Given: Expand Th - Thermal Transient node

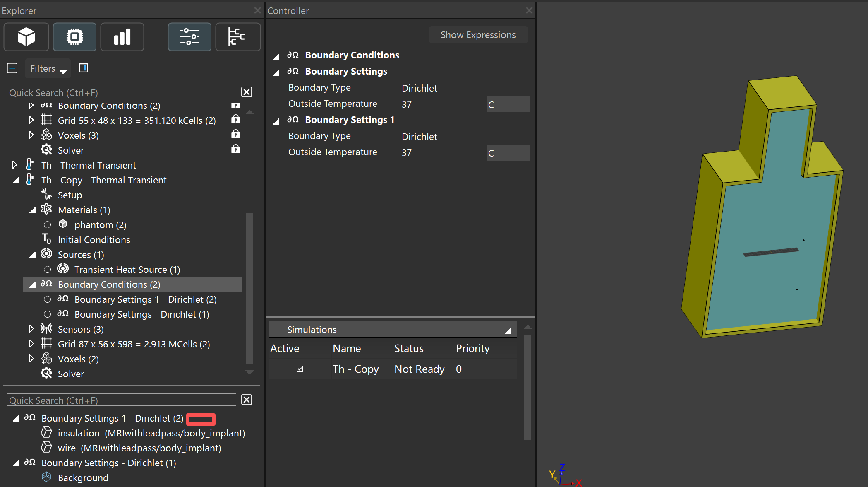Looking at the screenshot, I should (14, 165).
